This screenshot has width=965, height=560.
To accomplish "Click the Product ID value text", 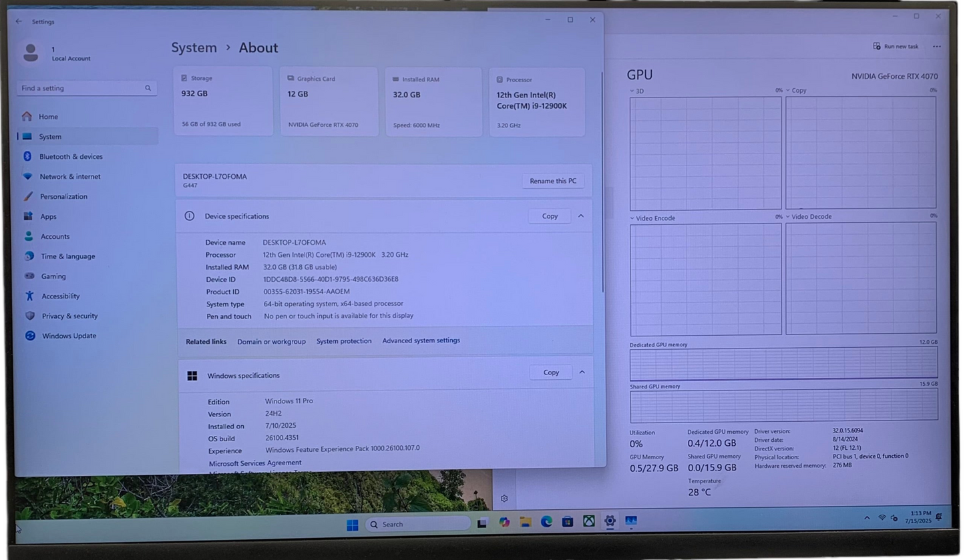I will [307, 292].
